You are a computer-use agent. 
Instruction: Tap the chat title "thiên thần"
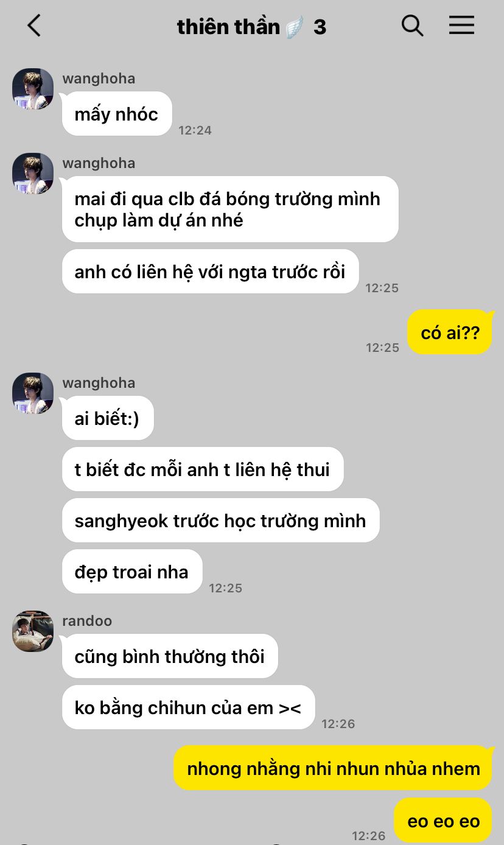point(228,27)
